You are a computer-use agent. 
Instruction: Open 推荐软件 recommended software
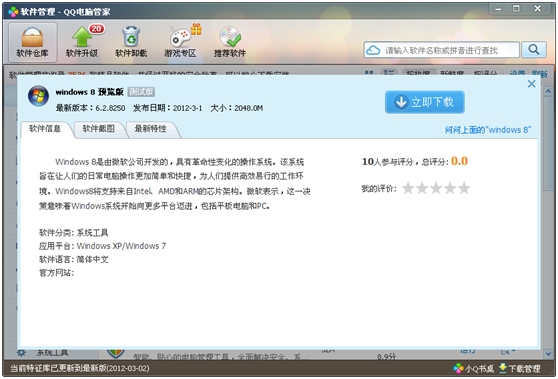pos(230,42)
